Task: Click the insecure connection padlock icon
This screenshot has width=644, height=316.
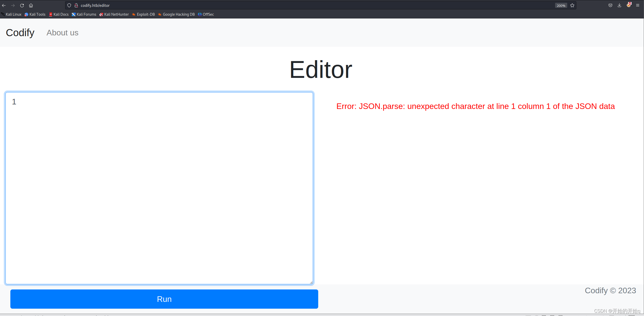Action: click(76, 5)
